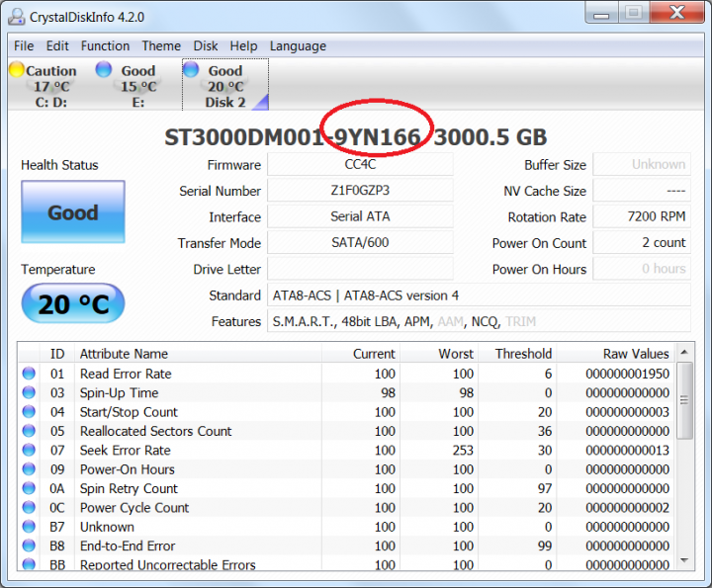Open the Help menu

(x=243, y=45)
